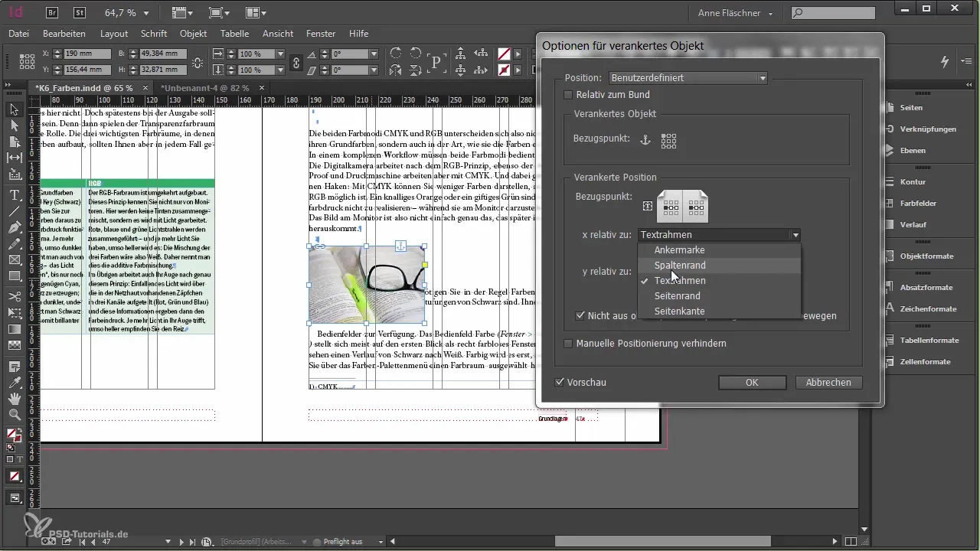Select the Hand tool
This screenshot has width=980, height=551.
tap(14, 398)
